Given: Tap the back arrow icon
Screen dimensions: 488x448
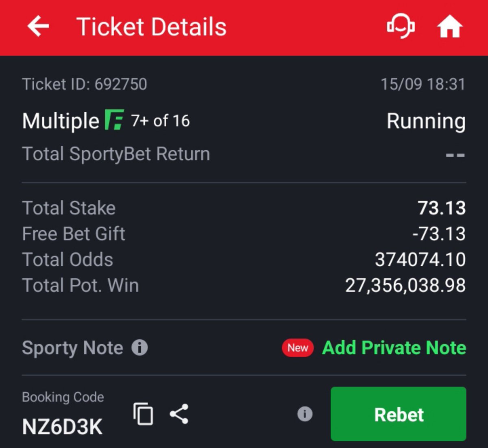Looking at the screenshot, I should point(38,26).
